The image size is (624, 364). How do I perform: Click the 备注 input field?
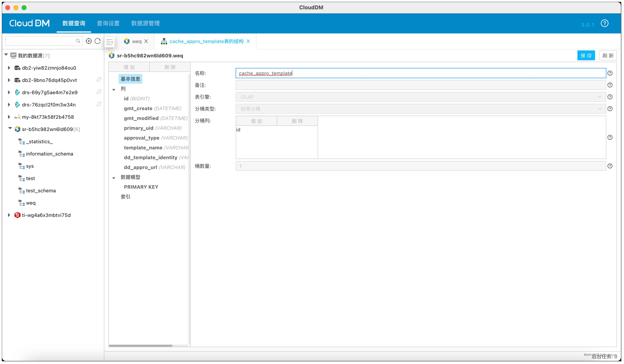coord(421,85)
